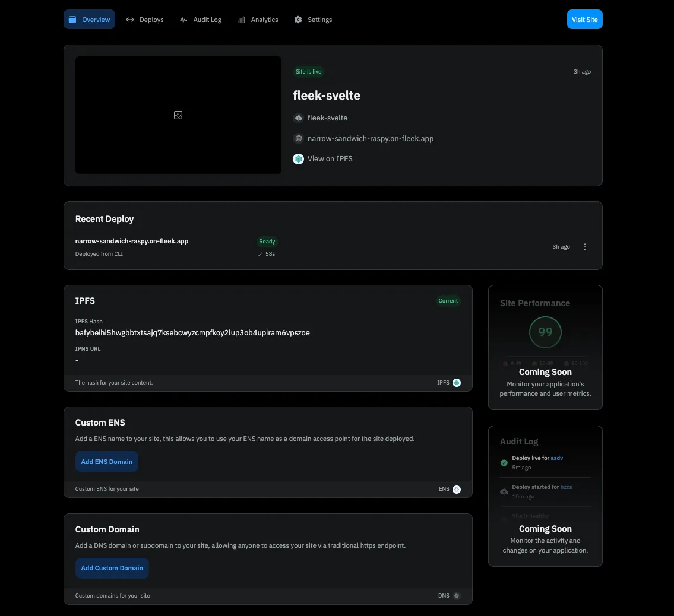Open the three-dot menu for Recent Deploy
Screen dimensions: 674x616
pyautogui.click(x=585, y=247)
